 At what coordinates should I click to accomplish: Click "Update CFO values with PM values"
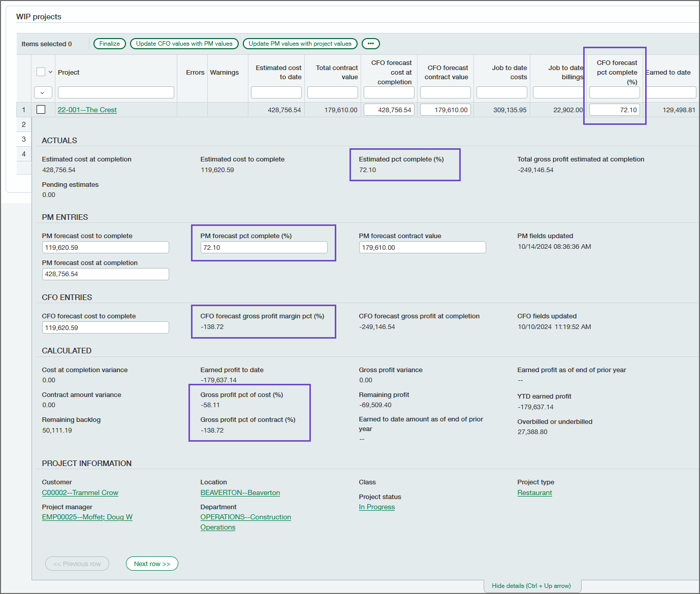click(184, 44)
